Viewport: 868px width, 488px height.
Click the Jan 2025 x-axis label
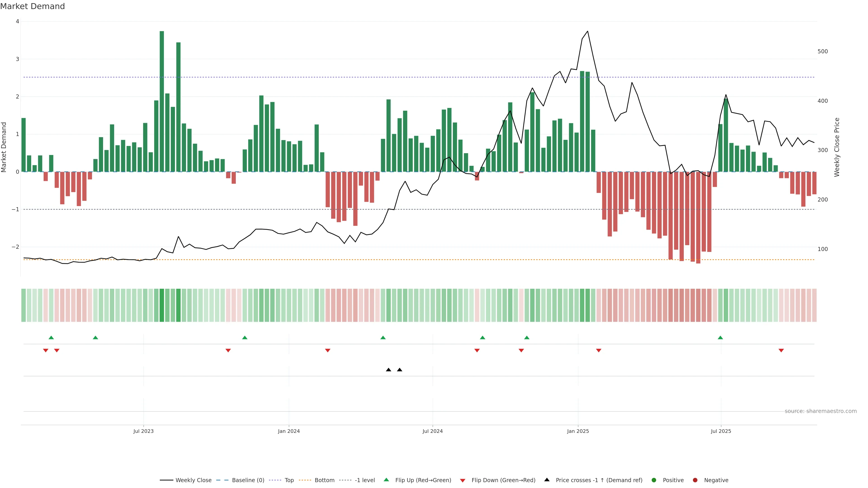[x=578, y=432]
